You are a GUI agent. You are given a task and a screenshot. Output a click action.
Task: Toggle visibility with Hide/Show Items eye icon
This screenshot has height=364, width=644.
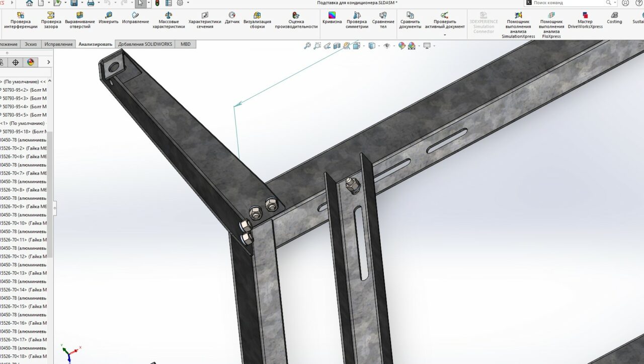pos(387,45)
